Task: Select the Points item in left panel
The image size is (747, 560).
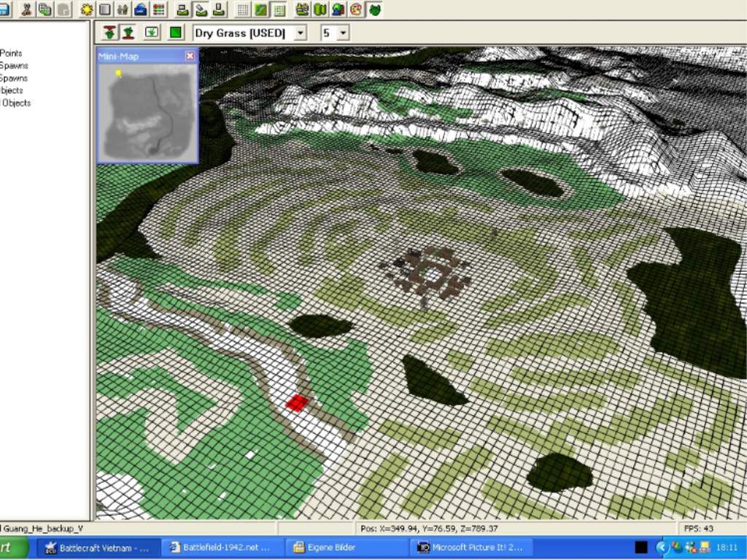Action: [x=11, y=53]
